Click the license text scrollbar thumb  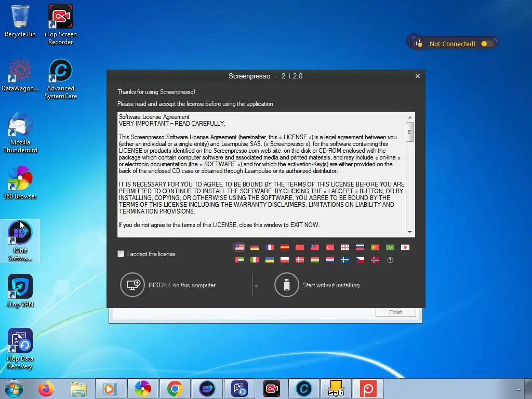[x=410, y=132]
